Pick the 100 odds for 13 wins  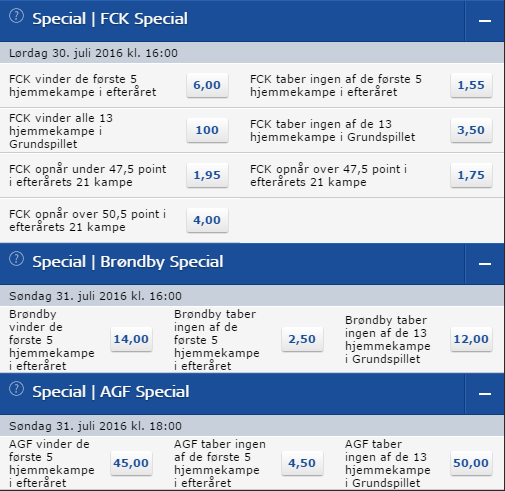[207, 130]
